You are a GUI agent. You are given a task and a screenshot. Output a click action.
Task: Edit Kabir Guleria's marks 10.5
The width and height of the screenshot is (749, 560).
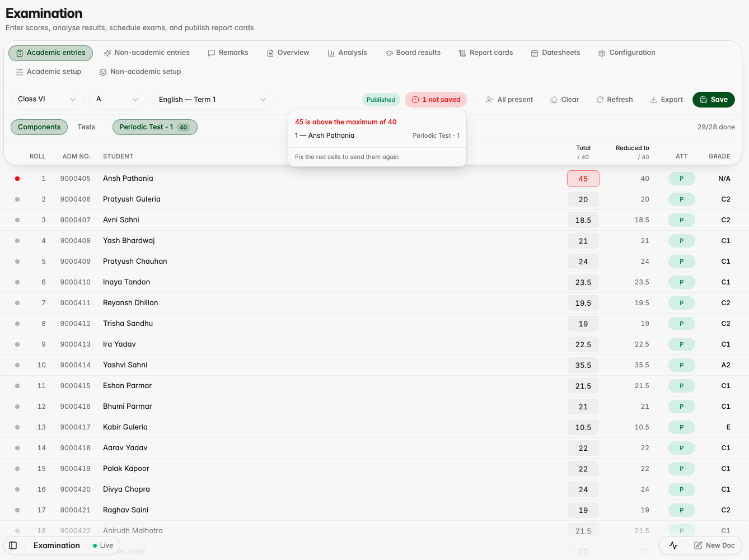(x=583, y=427)
